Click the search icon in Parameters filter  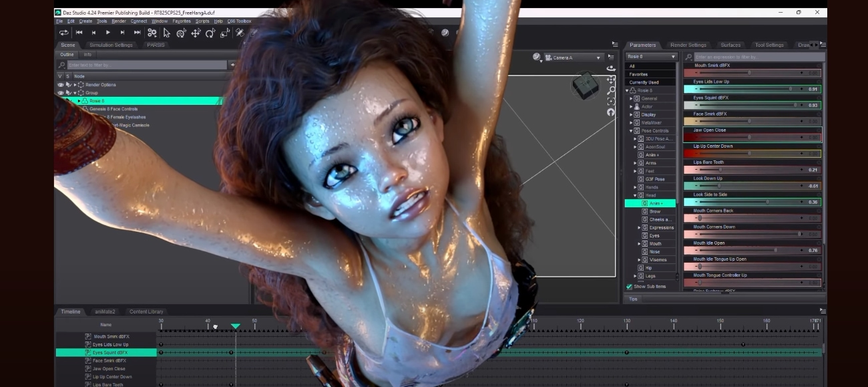click(x=688, y=57)
